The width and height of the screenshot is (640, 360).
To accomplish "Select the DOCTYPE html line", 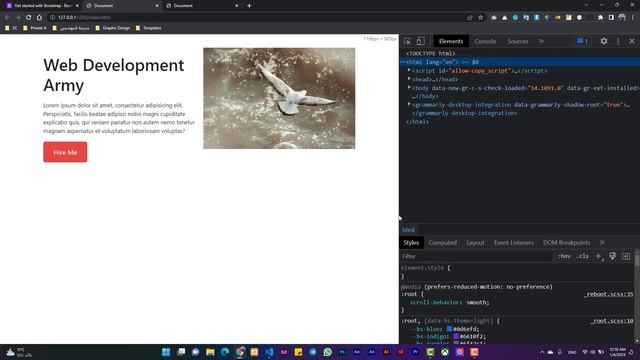I will 430,53.
